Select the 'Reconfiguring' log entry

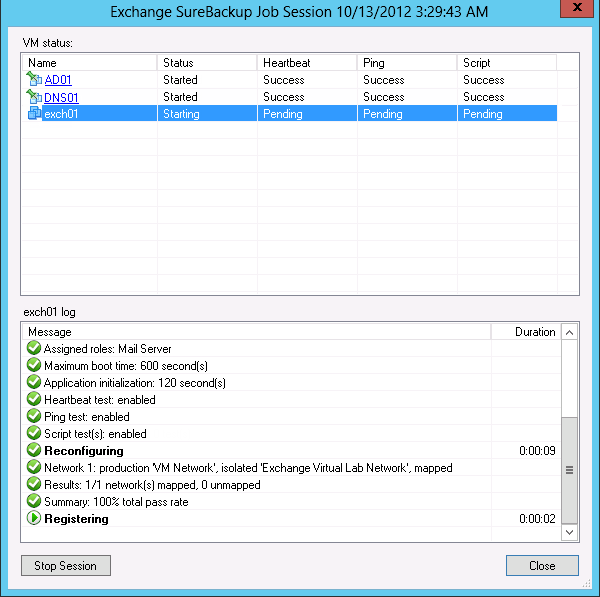point(292,450)
